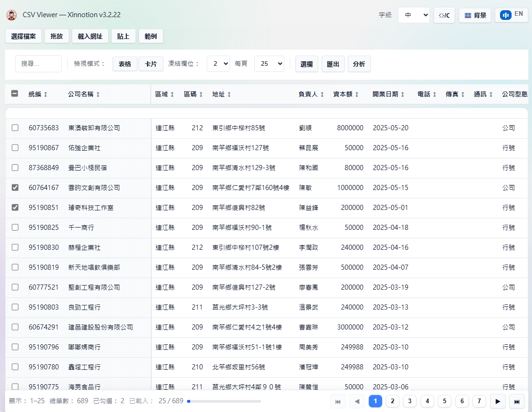This screenshot has height=412, width=532.
Task: Sort by the 統編 column sort icon
Action: tap(45, 95)
